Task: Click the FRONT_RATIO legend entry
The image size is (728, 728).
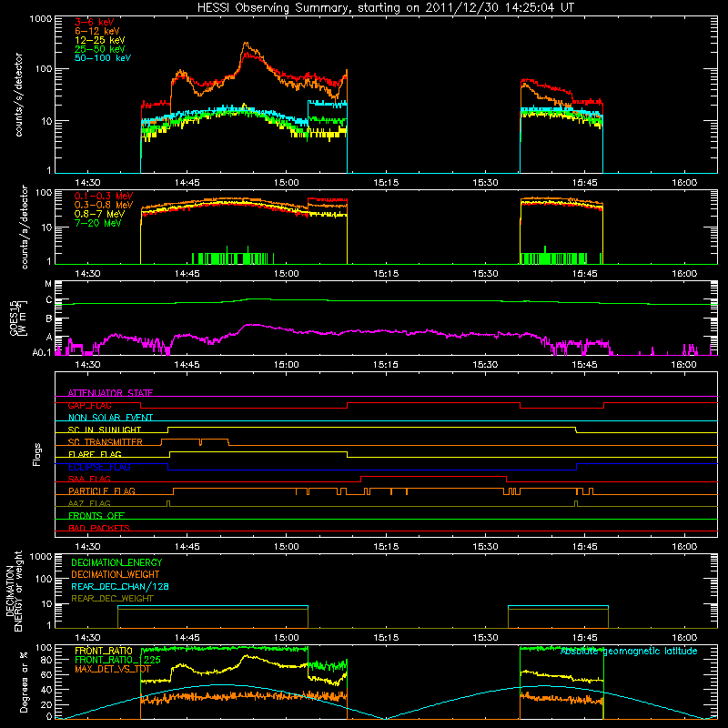Action: click(x=104, y=651)
